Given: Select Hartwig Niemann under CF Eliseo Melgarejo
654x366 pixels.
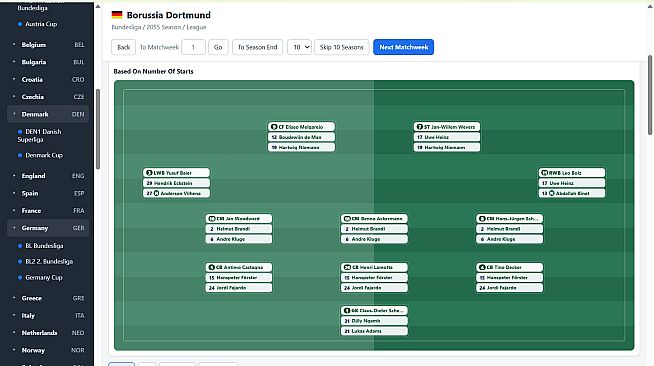Looking at the screenshot, I should [301, 148].
